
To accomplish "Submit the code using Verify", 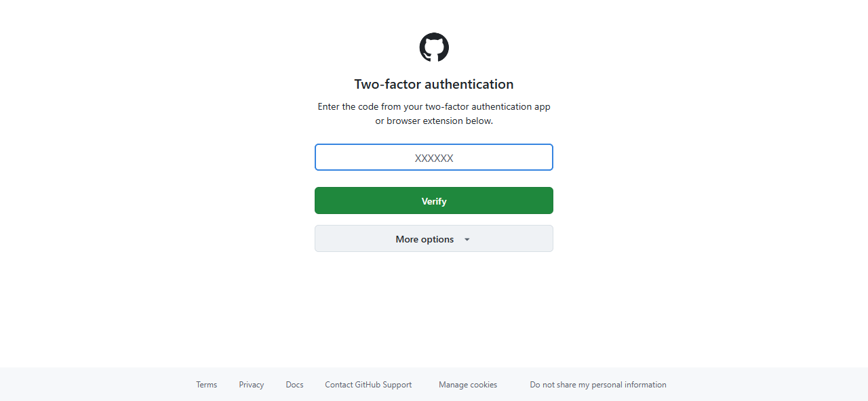I will (434, 200).
